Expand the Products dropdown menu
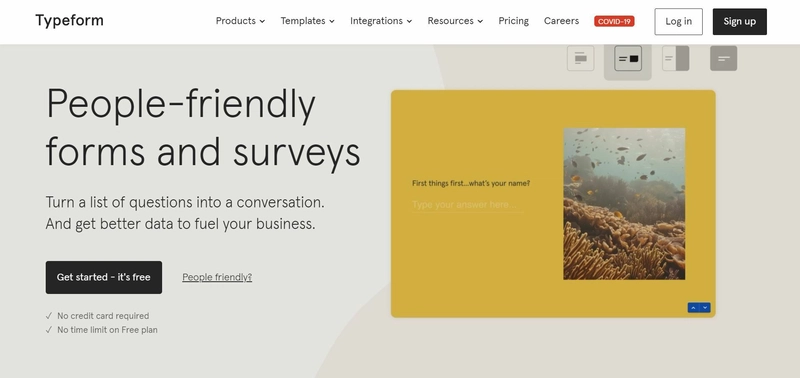 click(x=240, y=21)
